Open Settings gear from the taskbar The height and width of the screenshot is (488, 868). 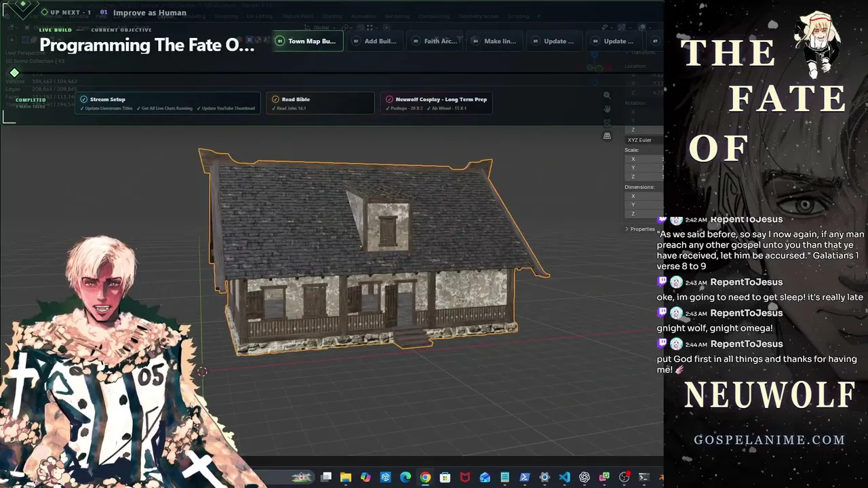[x=545, y=477]
